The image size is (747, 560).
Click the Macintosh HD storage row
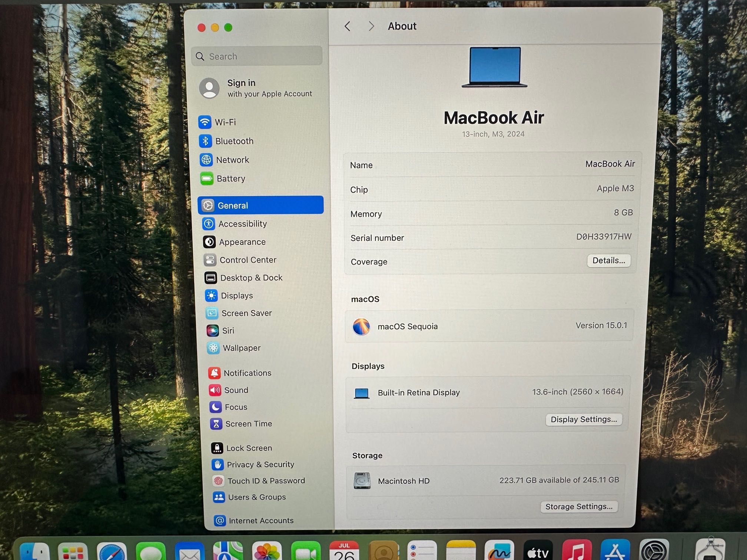[487, 480]
